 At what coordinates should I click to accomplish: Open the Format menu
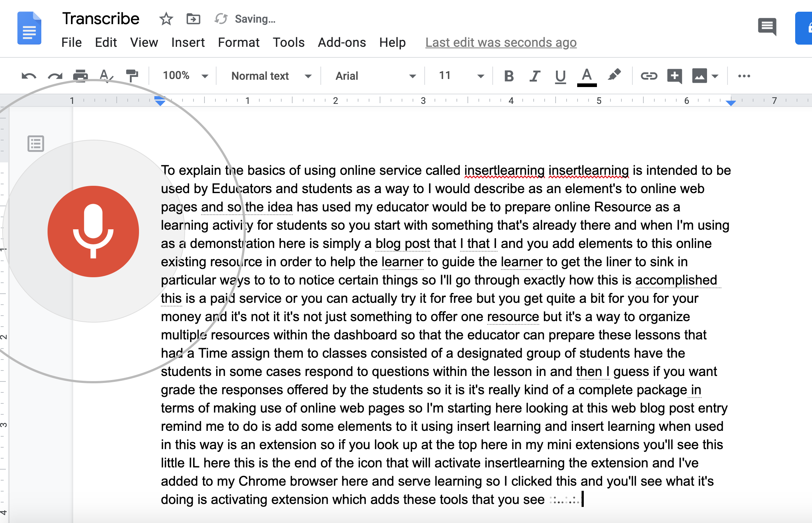tap(238, 42)
